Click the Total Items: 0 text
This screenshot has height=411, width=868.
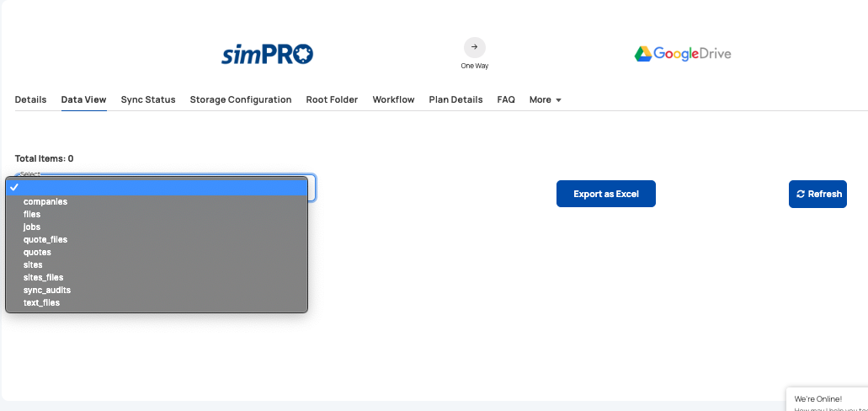pos(45,158)
